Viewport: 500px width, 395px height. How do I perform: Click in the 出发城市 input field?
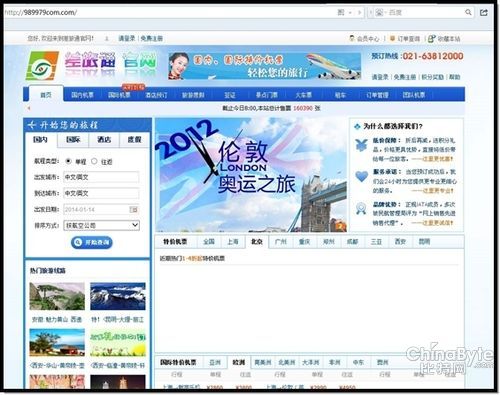pos(101,177)
